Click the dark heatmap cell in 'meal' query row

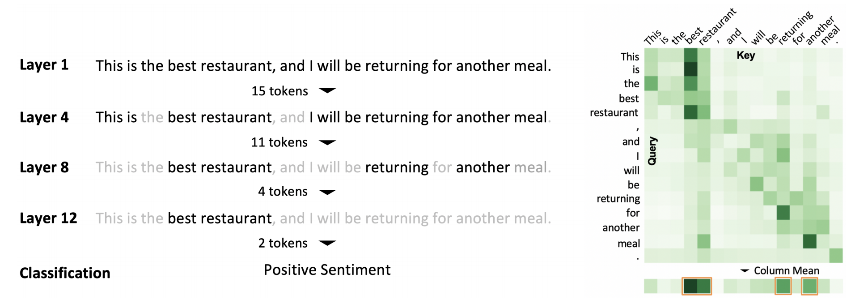click(x=810, y=241)
